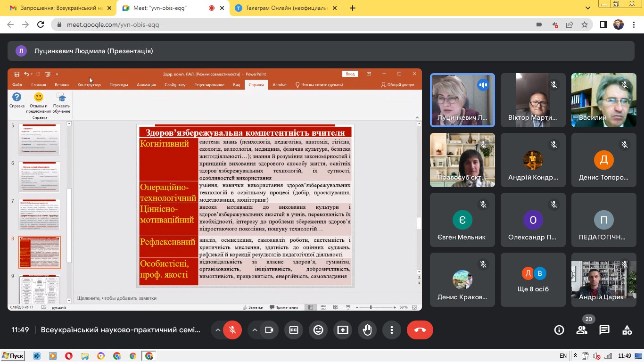Show the participants list icon
This screenshot has width=644, height=362.
point(582,330)
